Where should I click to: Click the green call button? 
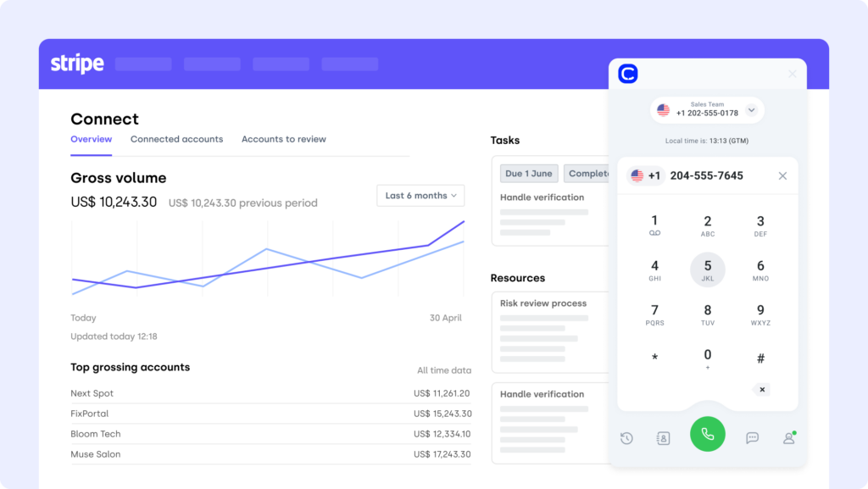707,434
